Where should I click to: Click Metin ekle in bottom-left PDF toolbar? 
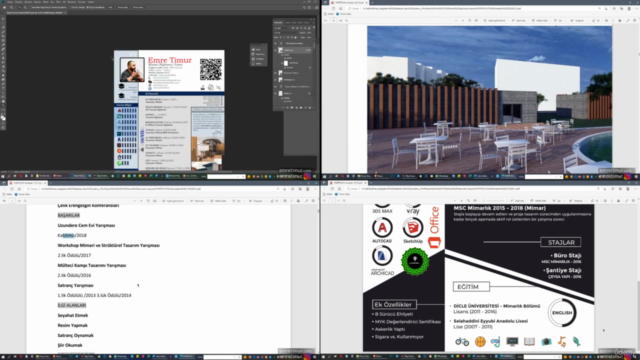[218, 201]
